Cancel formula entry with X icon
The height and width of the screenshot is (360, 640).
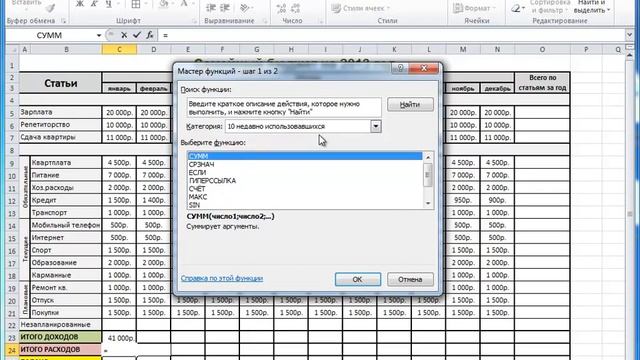pyautogui.click(x=124, y=36)
